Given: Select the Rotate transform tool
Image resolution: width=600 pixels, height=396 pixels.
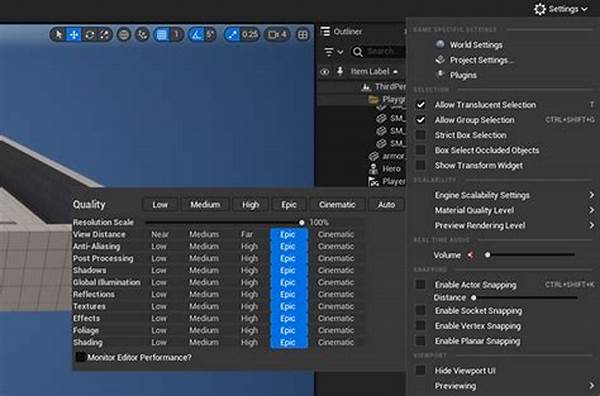Looking at the screenshot, I should click(90, 35).
